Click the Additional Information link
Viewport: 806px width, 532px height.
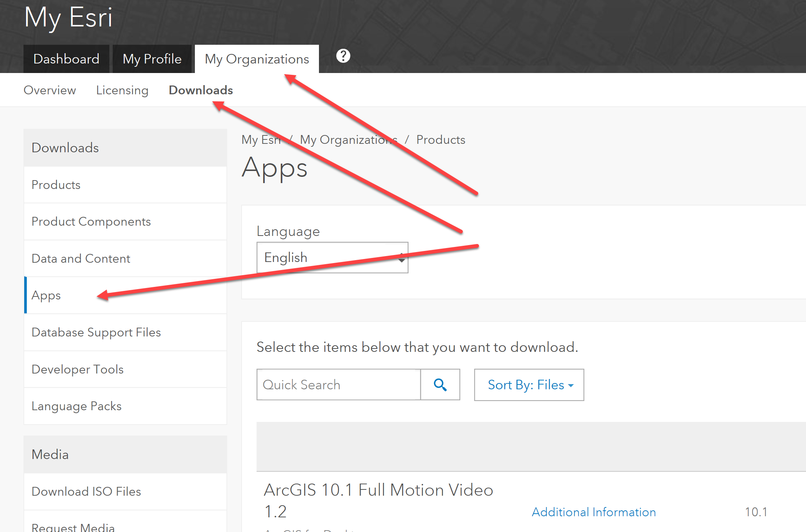click(593, 512)
